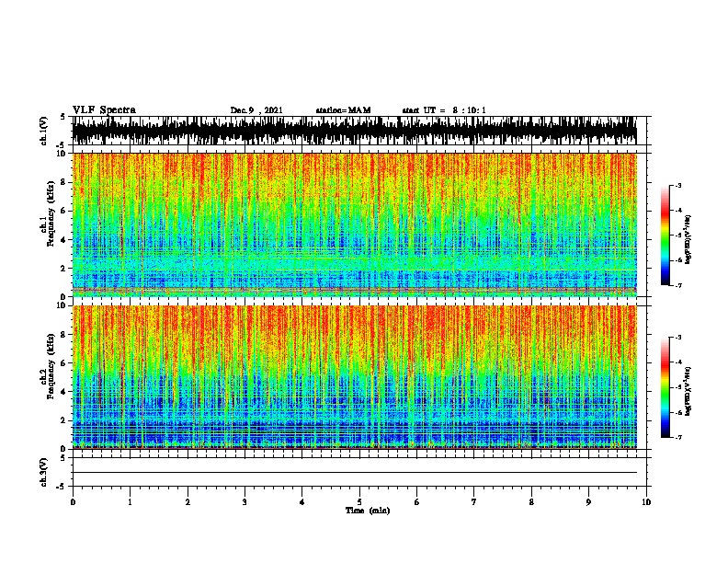Click the "-3" label on upper color bar
This screenshot has height=563, width=728.
[x=677, y=185]
